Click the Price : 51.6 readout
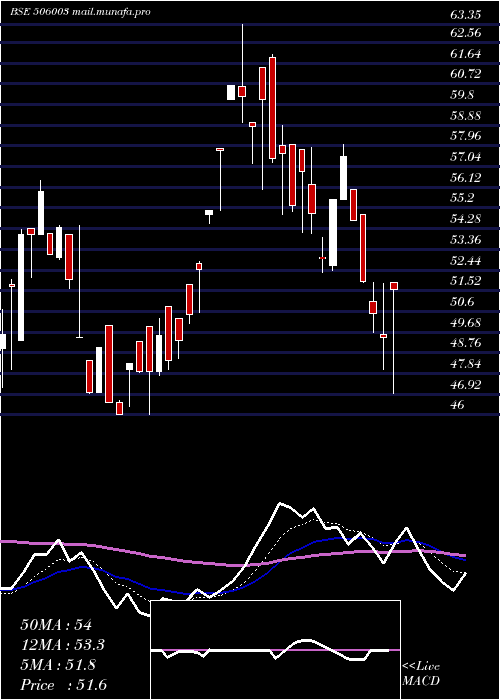Viewport: 500px width, 700px height. pyautogui.click(x=63, y=685)
